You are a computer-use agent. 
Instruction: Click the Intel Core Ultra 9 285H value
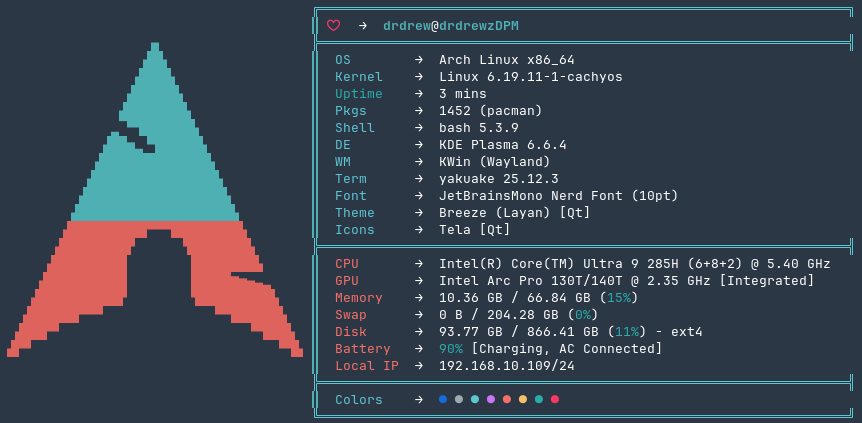[x=634, y=264]
